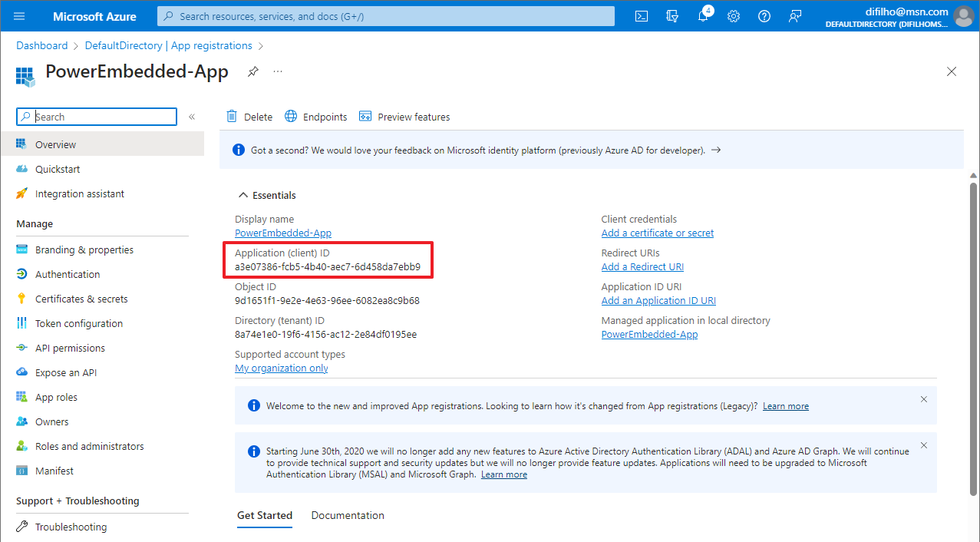Select Certificates & secrets menu item
The image size is (980, 542).
(x=81, y=299)
